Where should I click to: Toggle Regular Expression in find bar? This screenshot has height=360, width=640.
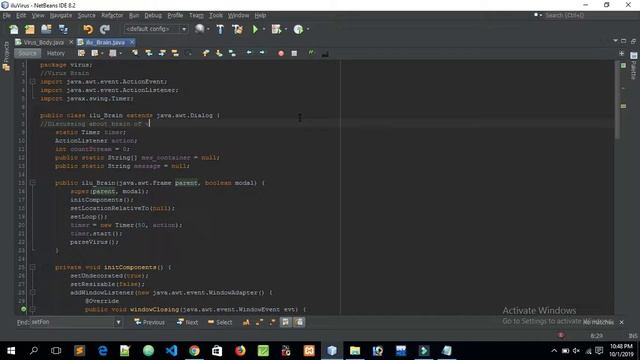tap(272, 322)
